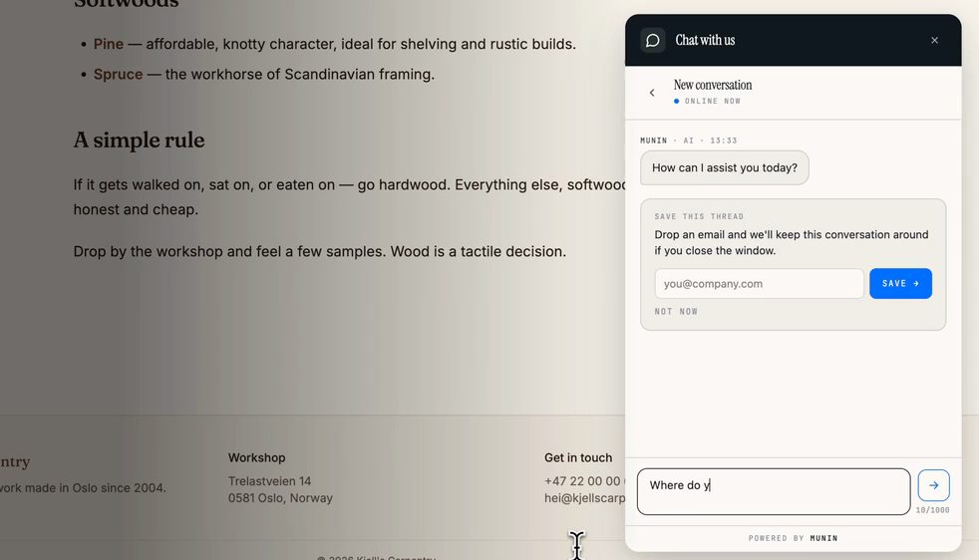The image size is (979, 560).
Task: Click the 'Trelastveien 14' workshop address line
Action: [269, 481]
